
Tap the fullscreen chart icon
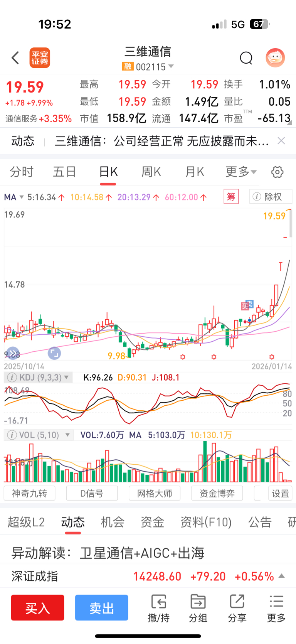(x=54, y=353)
